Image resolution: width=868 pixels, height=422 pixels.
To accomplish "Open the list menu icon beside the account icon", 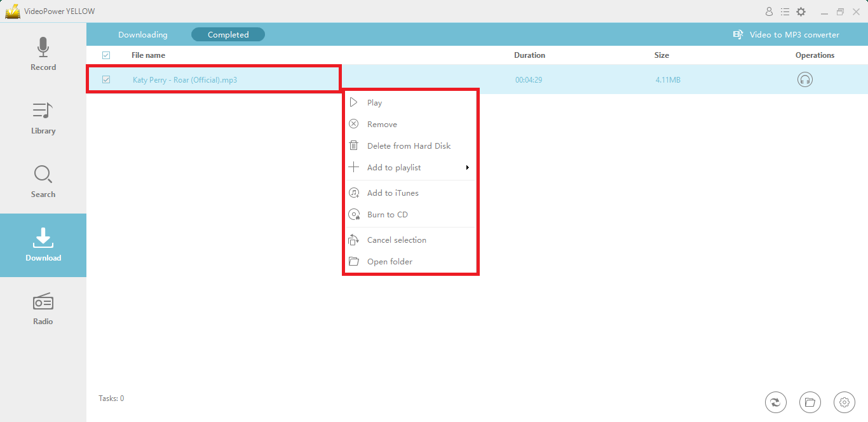I will pos(785,11).
